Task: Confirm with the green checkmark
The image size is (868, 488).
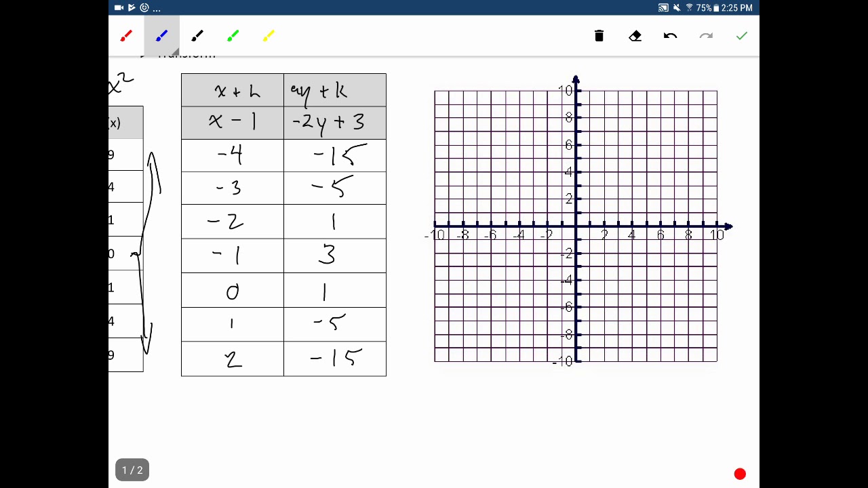Action: click(x=741, y=36)
